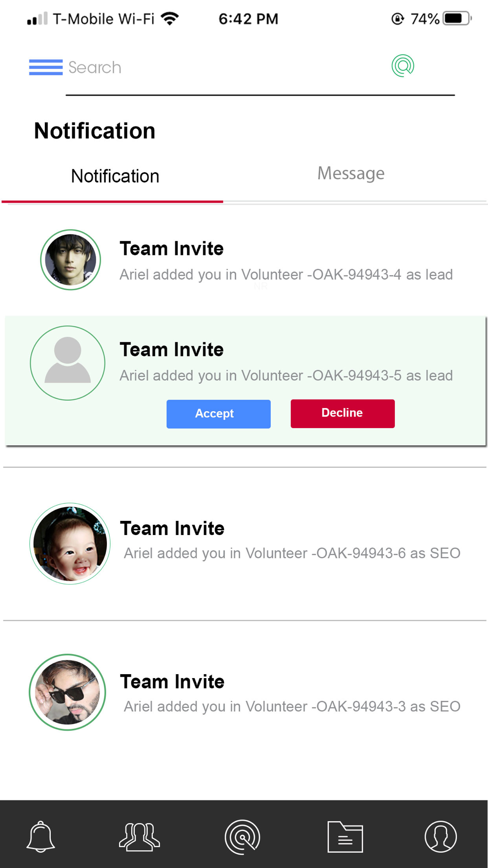Open the Team Invite for Volunteer -OAK-94943-3

244,693
